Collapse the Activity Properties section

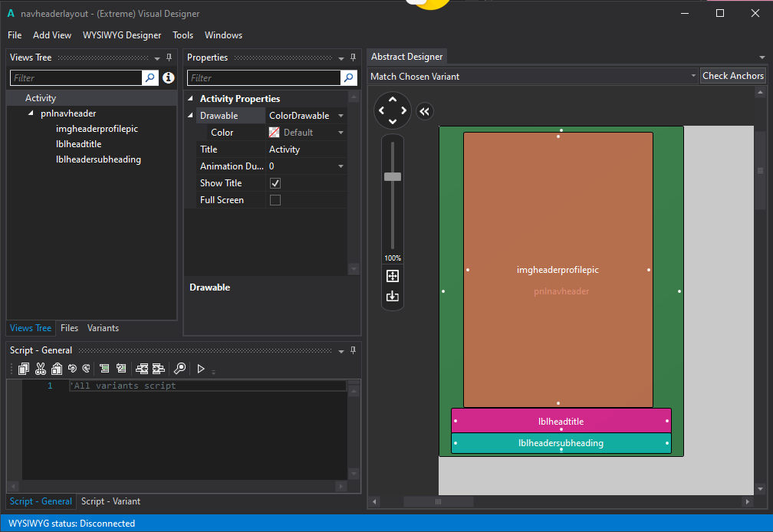click(190, 99)
